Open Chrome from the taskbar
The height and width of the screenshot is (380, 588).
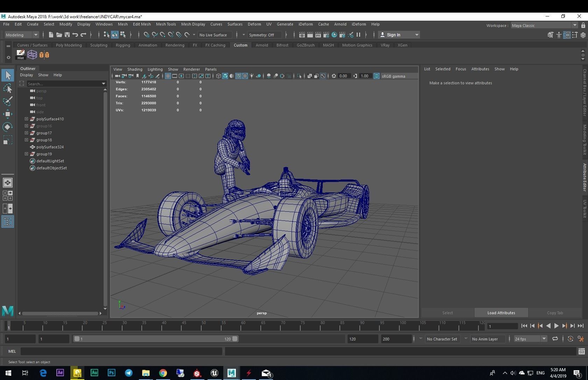(x=163, y=373)
